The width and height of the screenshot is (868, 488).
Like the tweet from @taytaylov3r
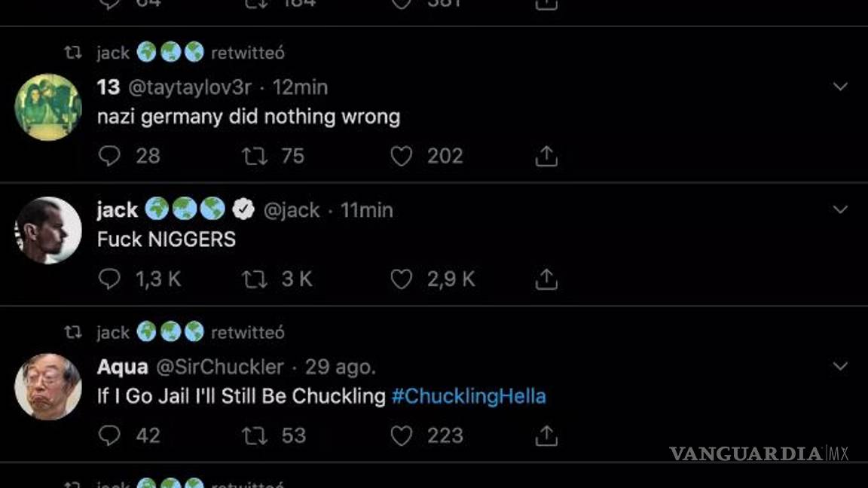(401, 156)
